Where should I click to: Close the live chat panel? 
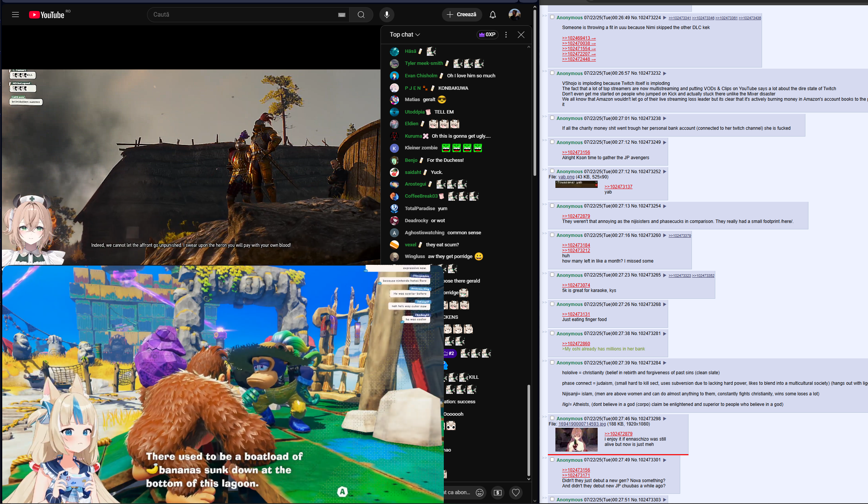[521, 35]
